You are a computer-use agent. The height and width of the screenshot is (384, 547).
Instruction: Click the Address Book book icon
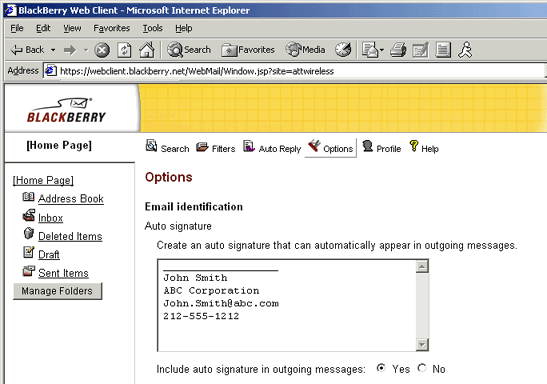point(29,197)
